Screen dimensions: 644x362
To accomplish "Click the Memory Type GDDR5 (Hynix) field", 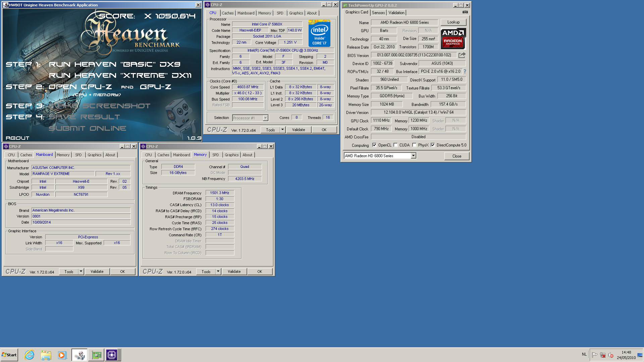I will (392, 96).
